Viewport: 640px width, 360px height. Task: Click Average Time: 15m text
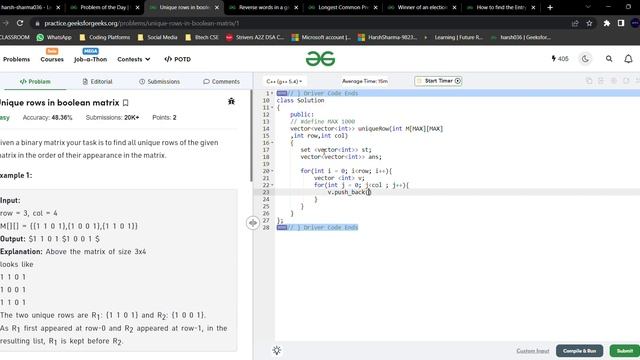click(x=365, y=81)
